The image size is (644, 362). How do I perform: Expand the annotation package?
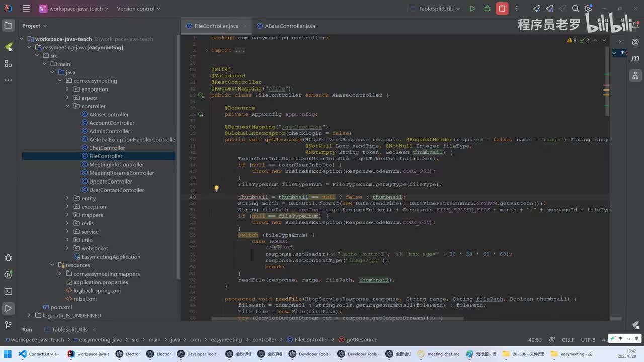[x=67, y=89]
